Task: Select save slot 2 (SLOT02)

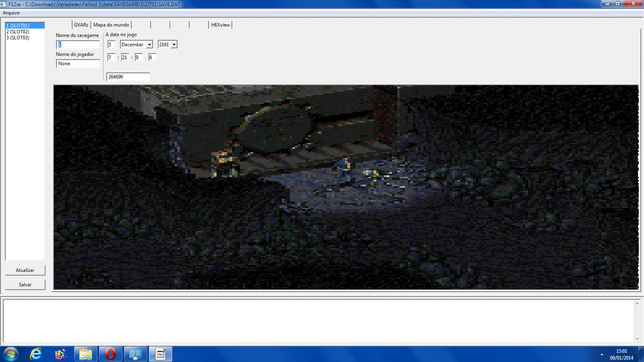Action: (25, 31)
